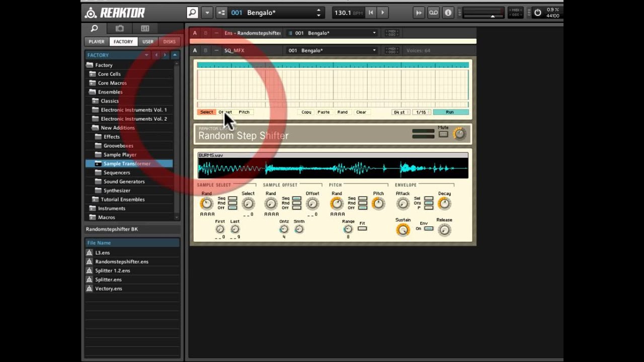Screen dimensions: 644x362
Task: Click the restart clock button
Action: coord(371,13)
